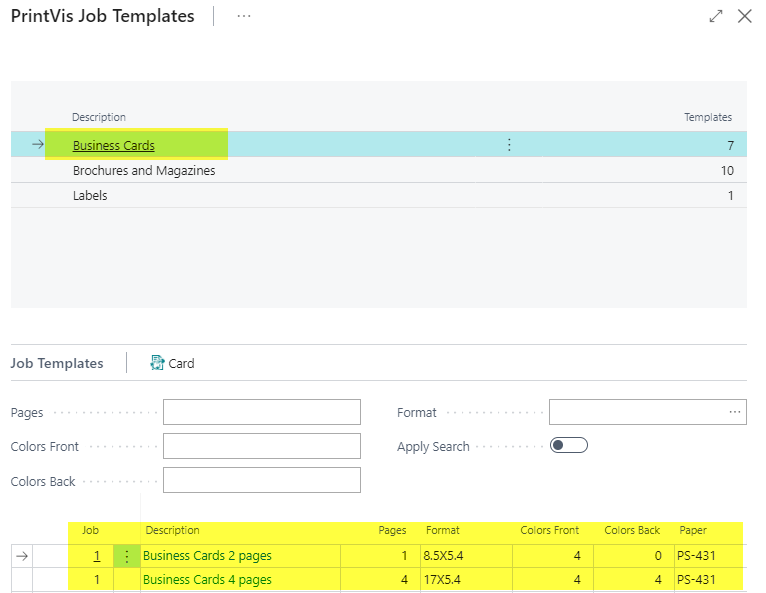
Task: Open row menu for Business Cards 2 pages
Action: click(x=127, y=556)
